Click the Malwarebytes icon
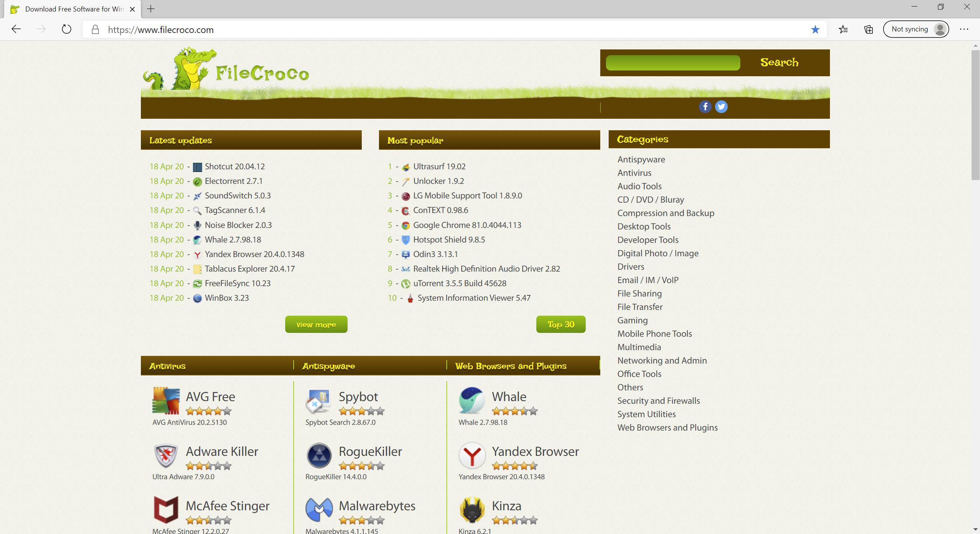The image size is (980, 534). pyautogui.click(x=319, y=509)
